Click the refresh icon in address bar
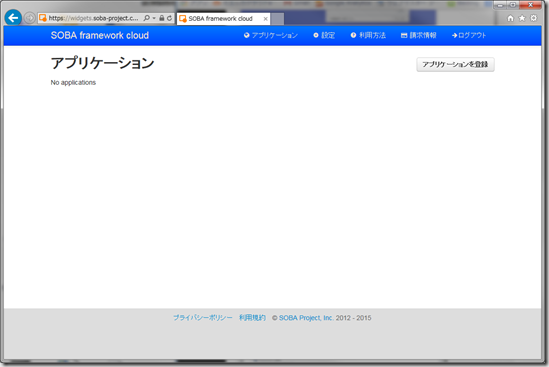This screenshot has height=367, width=549. point(169,18)
